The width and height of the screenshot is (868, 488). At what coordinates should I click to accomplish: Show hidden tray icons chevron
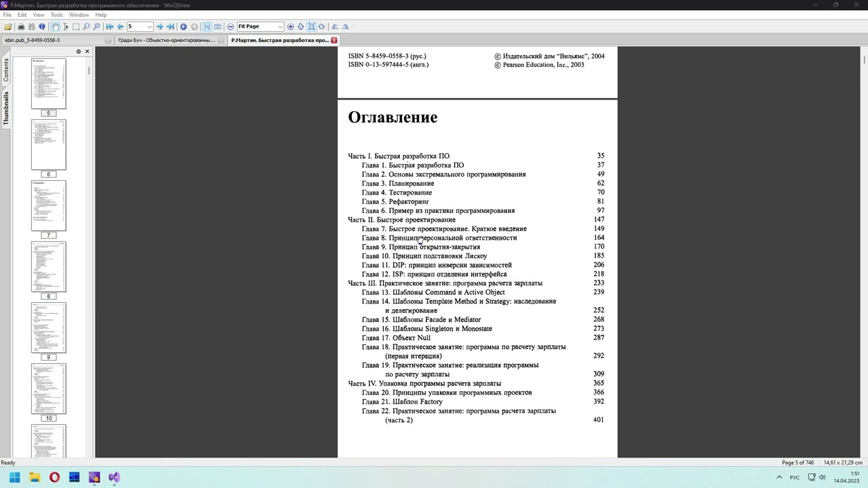(x=779, y=477)
